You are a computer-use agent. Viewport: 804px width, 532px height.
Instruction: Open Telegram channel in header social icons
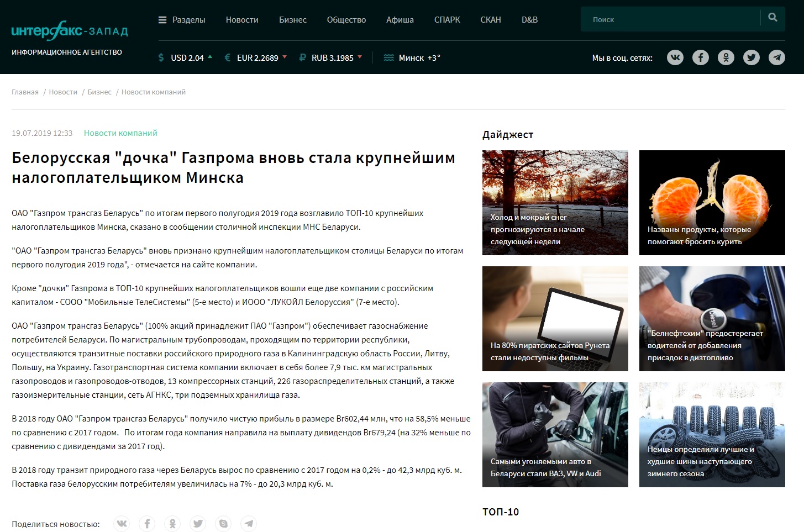click(777, 57)
